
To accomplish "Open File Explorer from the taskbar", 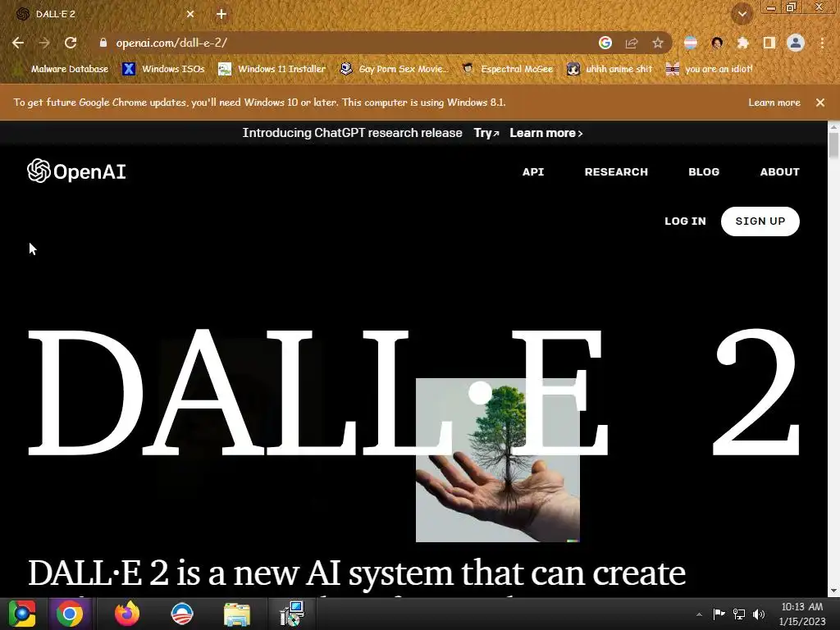I will coord(237,614).
